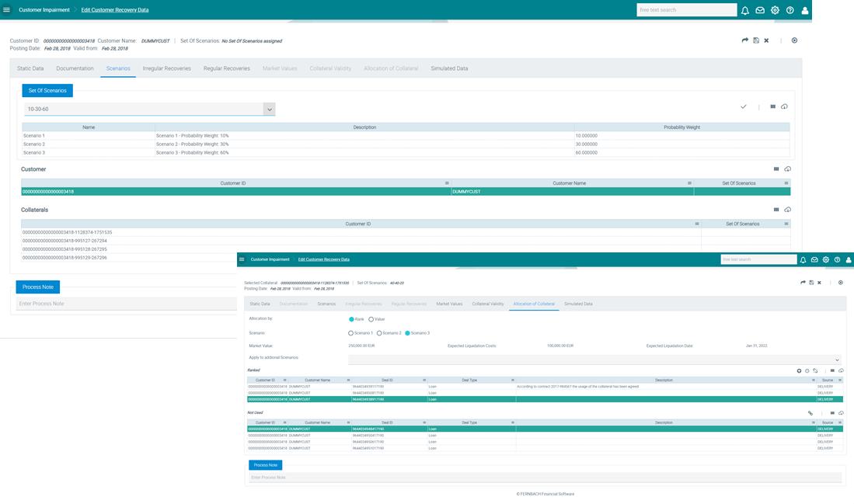Click the Edit Customer Recovery Data breadcrumb link at top
This screenshot has height=504, width=854.
tap(115, 10)
